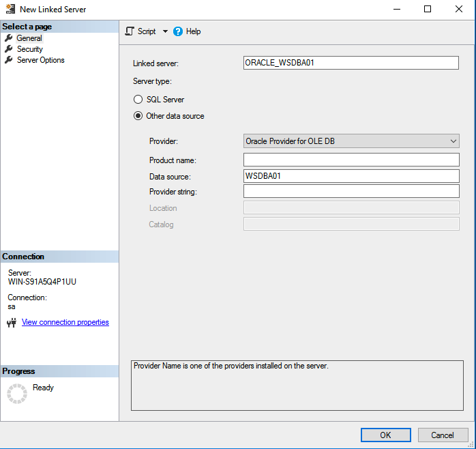This screenshot has width=476, height=449.
Task: Click the Script label in toolbar
Action: [x=147, y=31]
